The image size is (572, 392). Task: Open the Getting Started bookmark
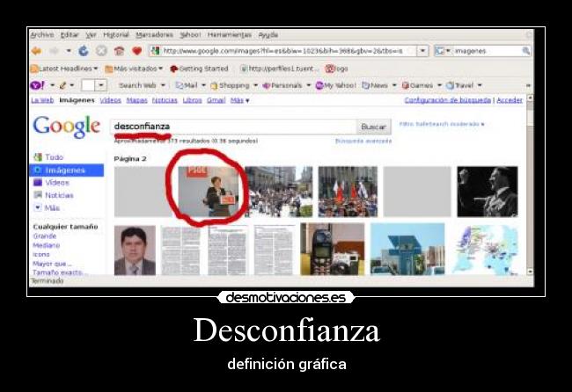(199, 69)
